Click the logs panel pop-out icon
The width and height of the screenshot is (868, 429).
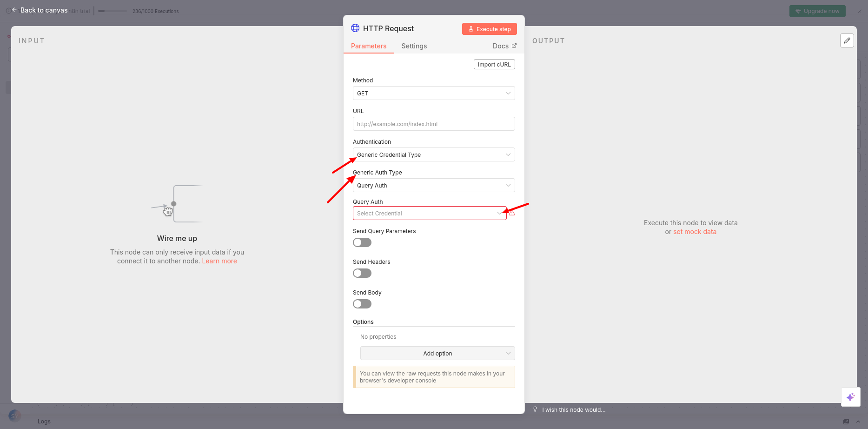[x=846, y=422]
